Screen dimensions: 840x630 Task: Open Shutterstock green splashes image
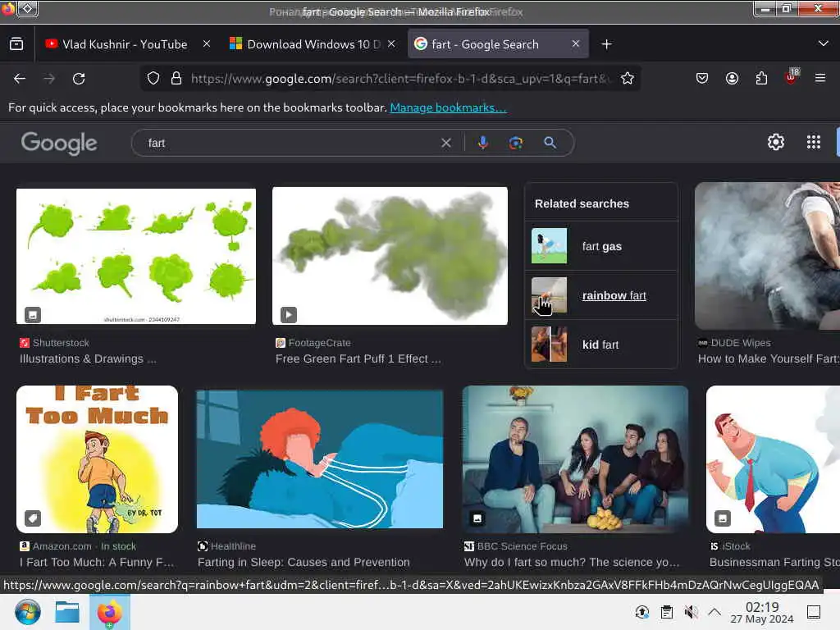tap(136, 256)
